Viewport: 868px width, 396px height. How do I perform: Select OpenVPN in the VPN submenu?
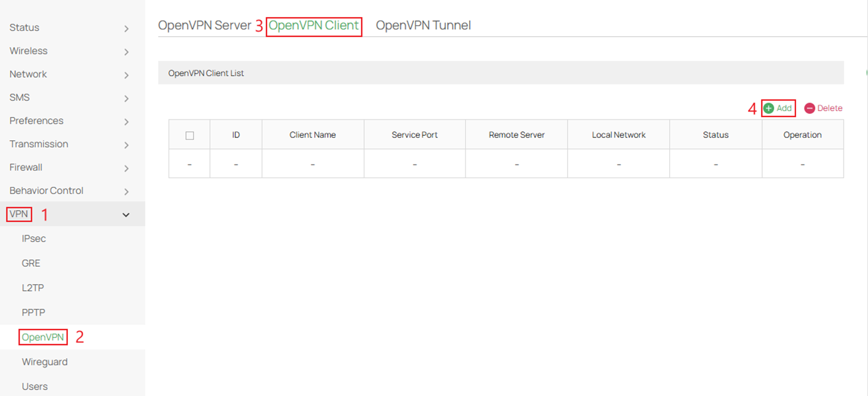pos(43,337)
